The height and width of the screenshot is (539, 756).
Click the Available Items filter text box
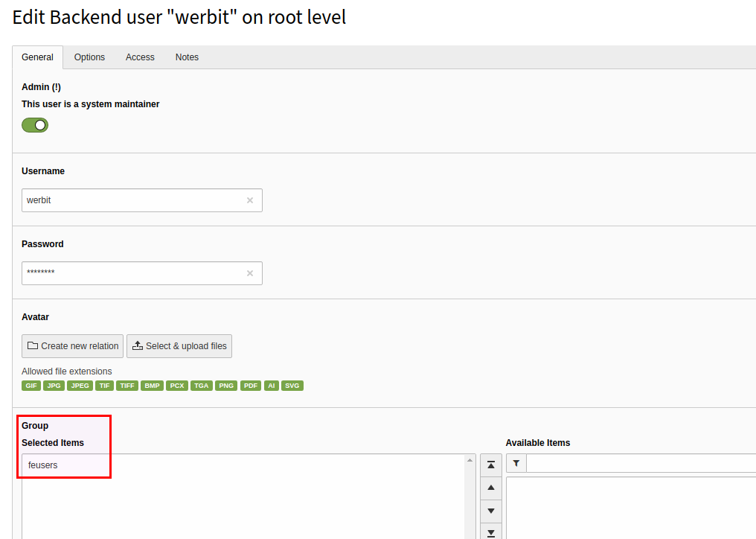[640, 463]
